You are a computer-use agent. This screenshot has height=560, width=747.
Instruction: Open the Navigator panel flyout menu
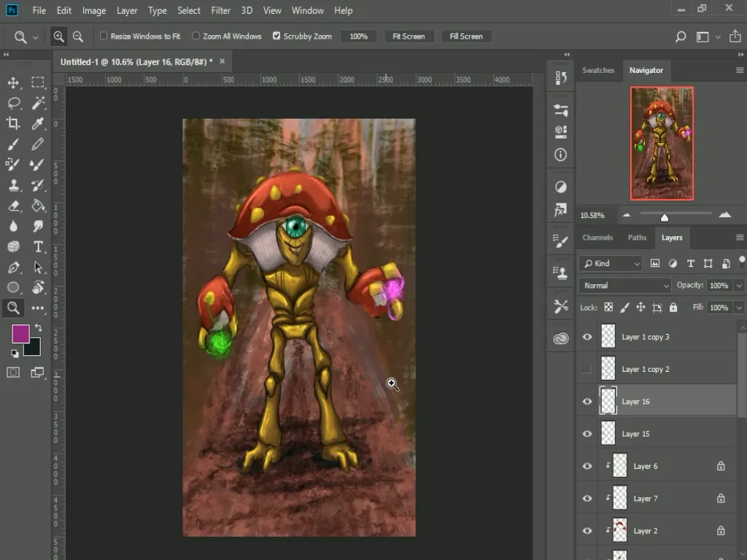[740, 70]
